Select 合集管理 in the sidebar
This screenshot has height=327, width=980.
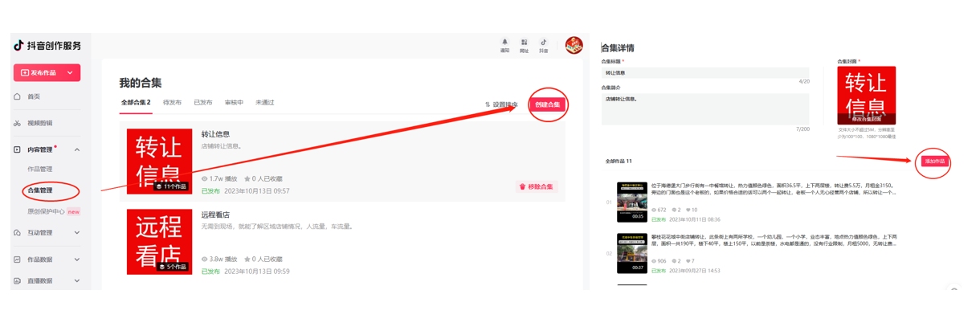pos(40,190)
